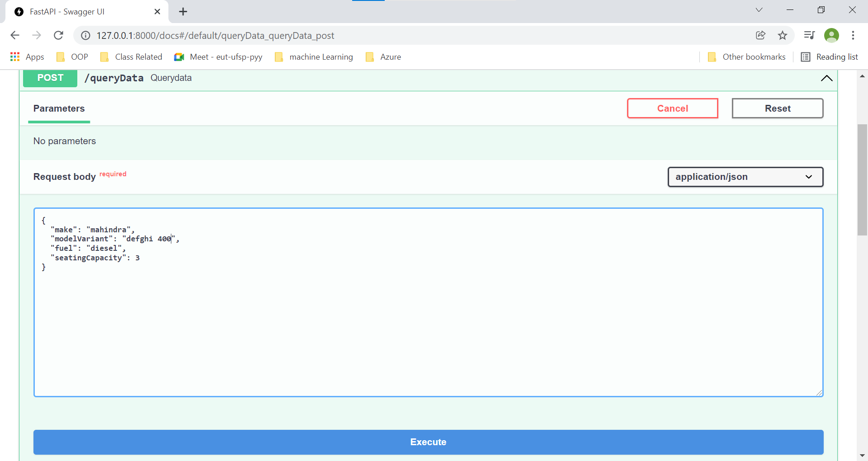Click the share page icon
This screenshot has height=461, width=868.
point(761,35)
